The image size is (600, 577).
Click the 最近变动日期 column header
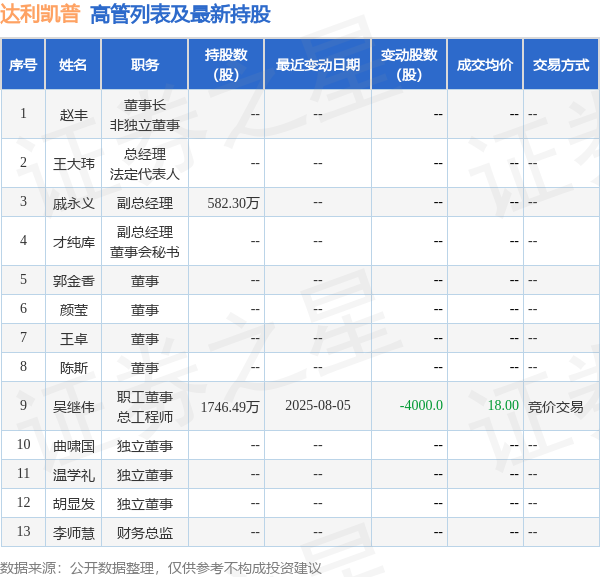click(x=318, y=64)
